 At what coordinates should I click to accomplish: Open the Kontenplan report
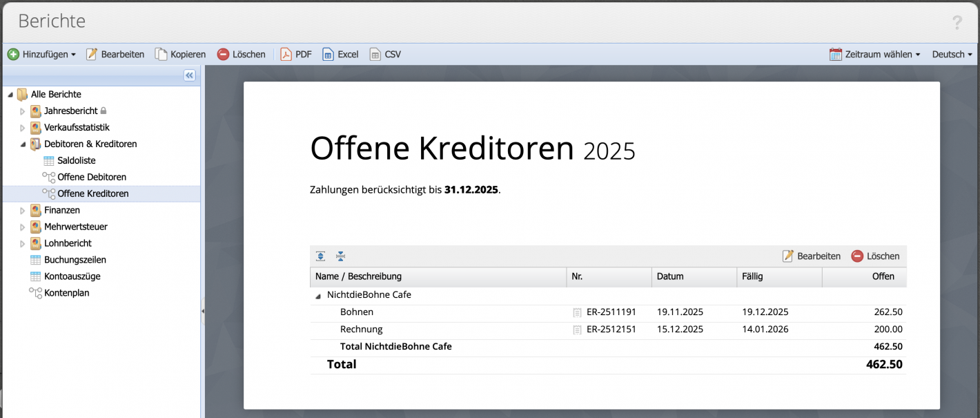[66, 293]
